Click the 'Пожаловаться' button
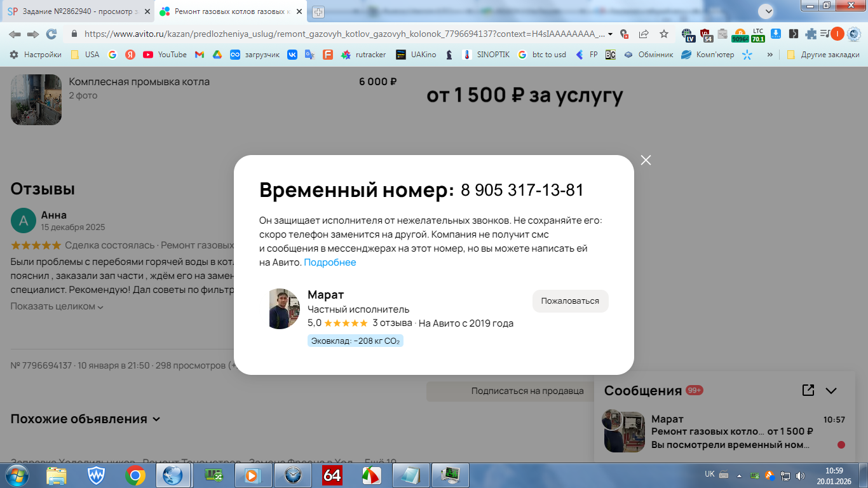This screenshot has width=868, height=488. tap(570, 301)
